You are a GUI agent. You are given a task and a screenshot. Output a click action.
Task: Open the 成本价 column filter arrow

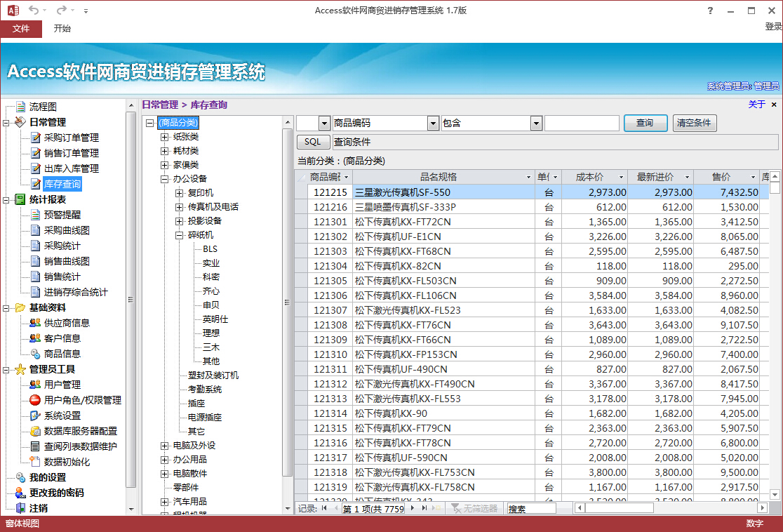click(x=621, y=178)
